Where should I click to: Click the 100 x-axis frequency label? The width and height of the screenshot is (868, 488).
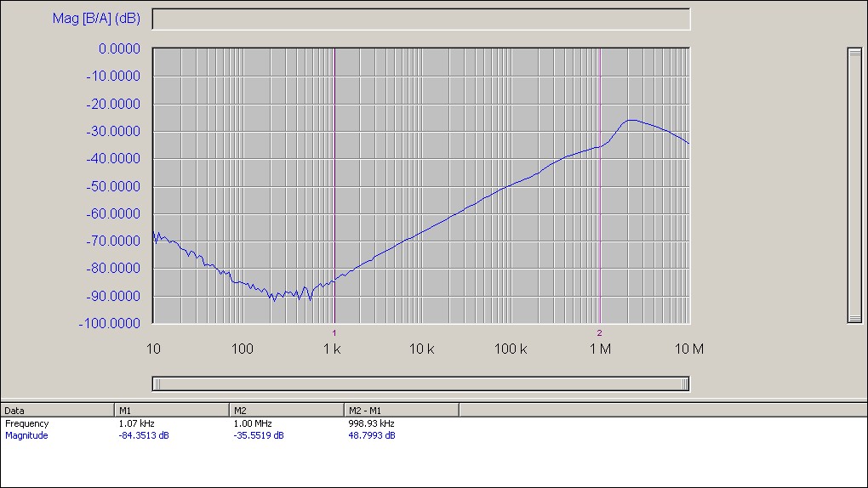(243, 349)
